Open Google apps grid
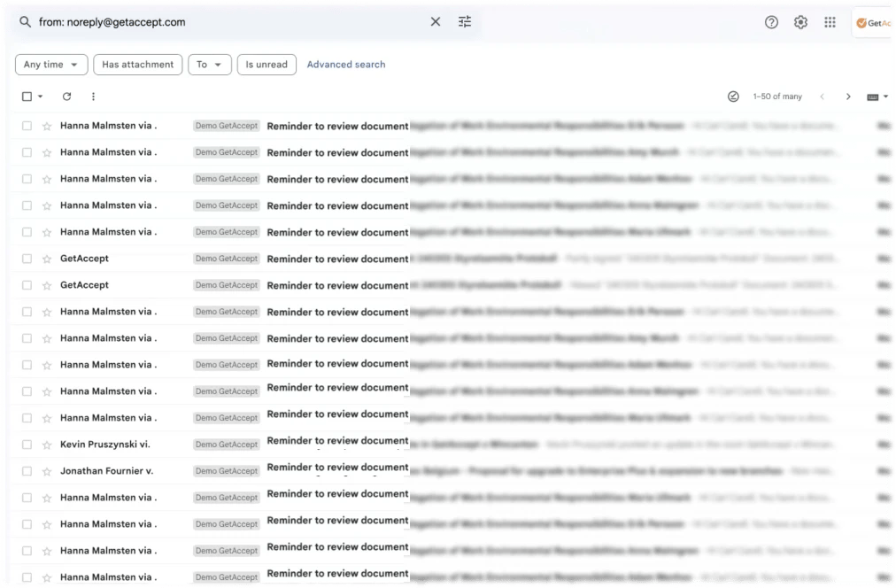Screen dimensions: 896x588 click(x=830, y=22)
